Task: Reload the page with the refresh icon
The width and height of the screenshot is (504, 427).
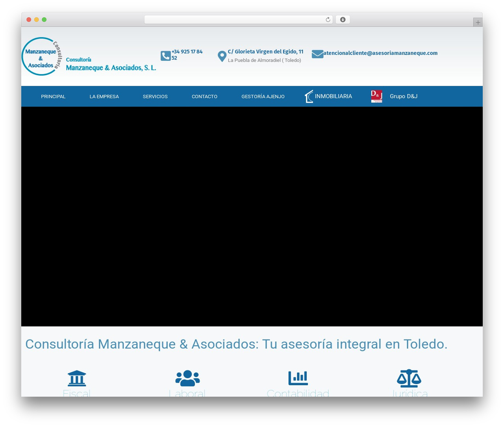Action: pos(328,20)
